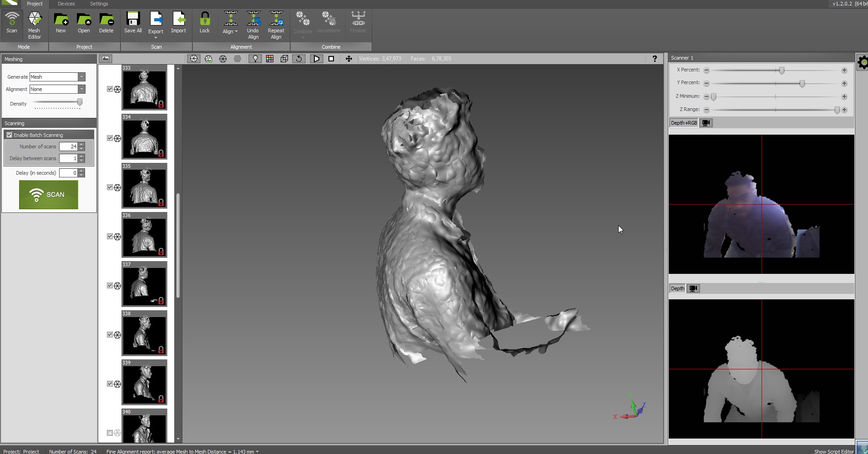
Task: Click the stop button in viewport toolbar
Action: pyautogui.click(x=331, y=59)
